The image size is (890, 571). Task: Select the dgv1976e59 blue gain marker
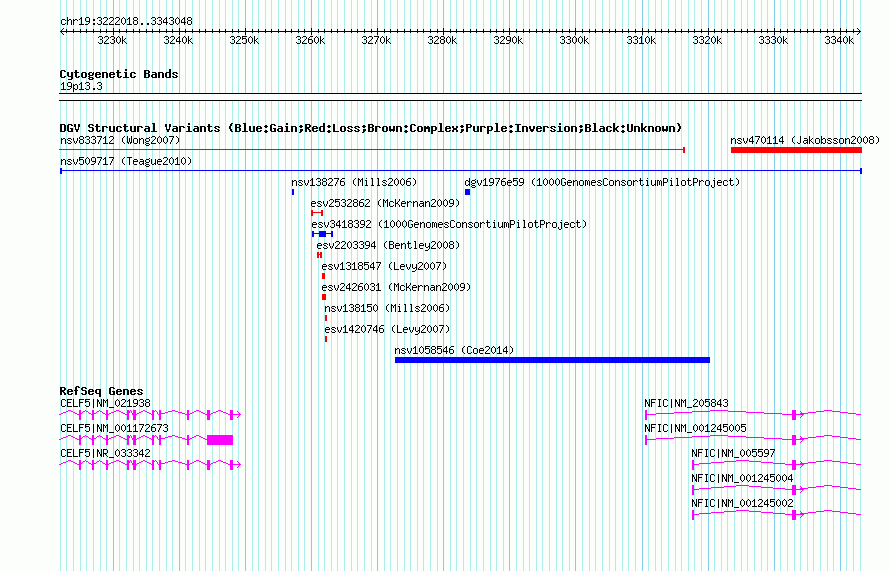[x=467, y=192]
